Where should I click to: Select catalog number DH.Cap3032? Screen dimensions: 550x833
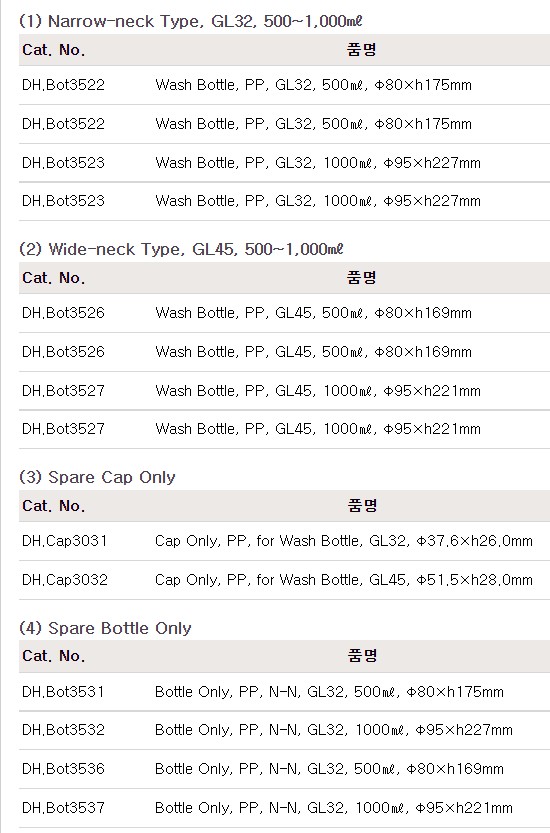pos(65,580)
